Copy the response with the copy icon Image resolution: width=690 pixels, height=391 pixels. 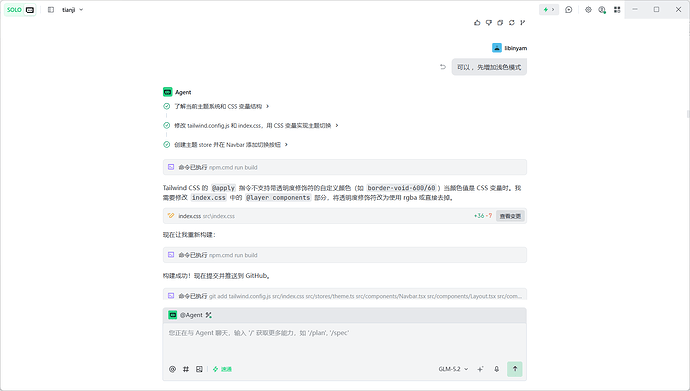(500, 22)
